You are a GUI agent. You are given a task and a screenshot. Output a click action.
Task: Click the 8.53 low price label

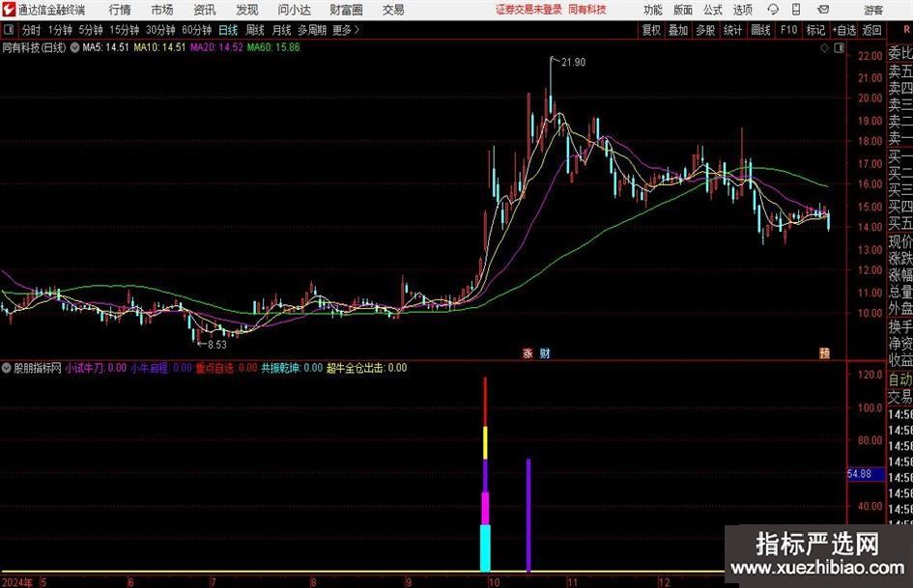click(216, 345)
